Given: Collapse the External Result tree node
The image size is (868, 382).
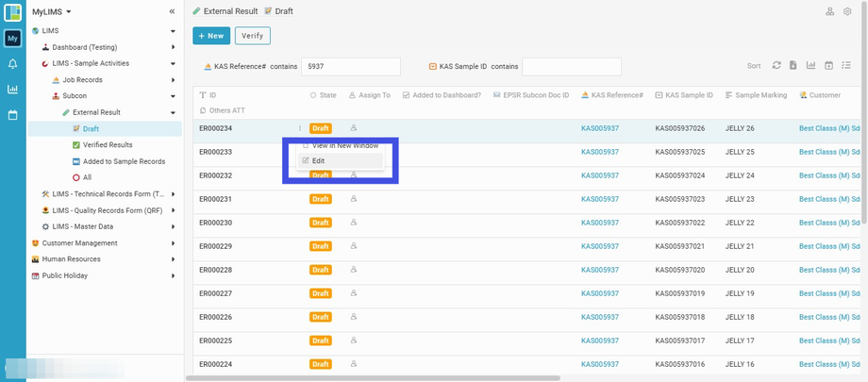Looking at the screenshot, I should [173, 112].
